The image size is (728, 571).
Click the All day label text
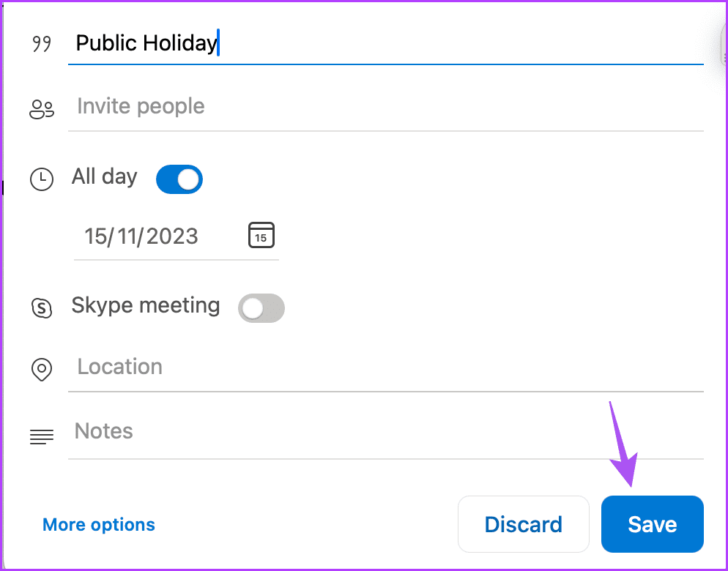105,177
